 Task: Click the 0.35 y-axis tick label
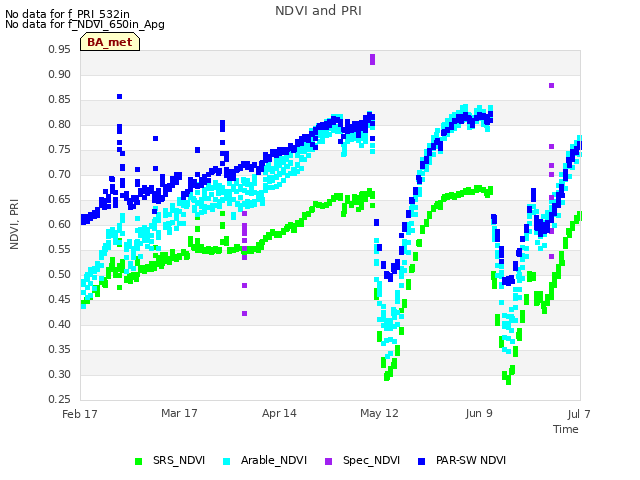coord(59,349)
